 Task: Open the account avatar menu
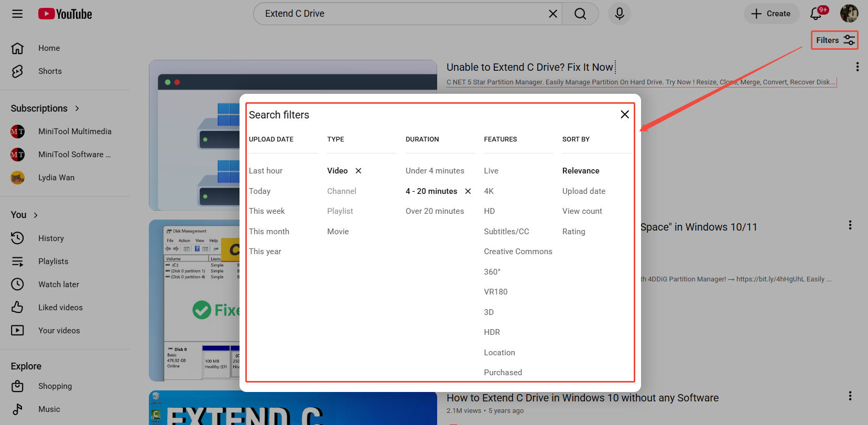[849, 14]
